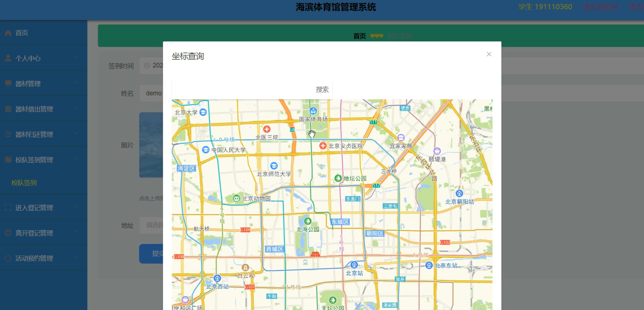Click the monitor icon beside 器材管理

8,83
